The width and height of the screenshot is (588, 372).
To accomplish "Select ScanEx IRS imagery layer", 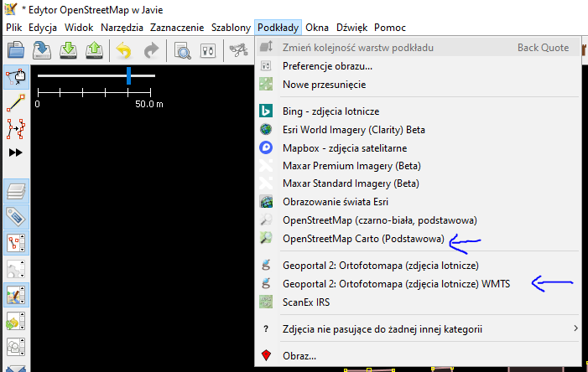I will (418, 302).
